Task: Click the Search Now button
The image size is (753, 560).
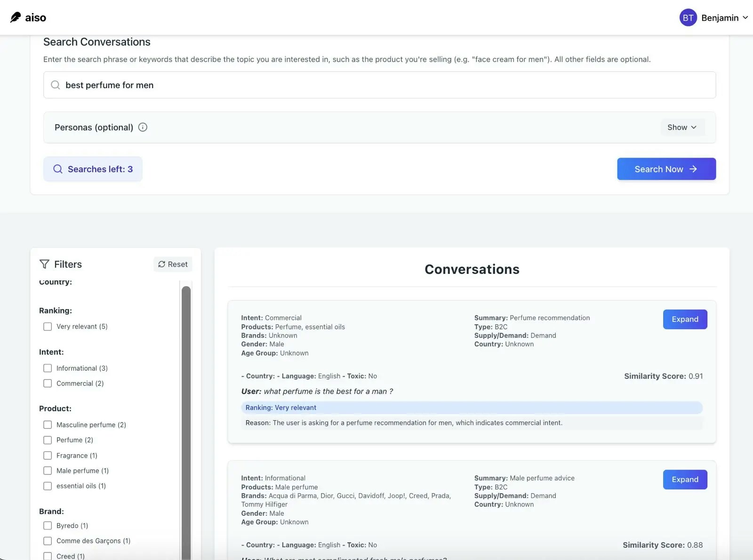Action: point(666,169)
